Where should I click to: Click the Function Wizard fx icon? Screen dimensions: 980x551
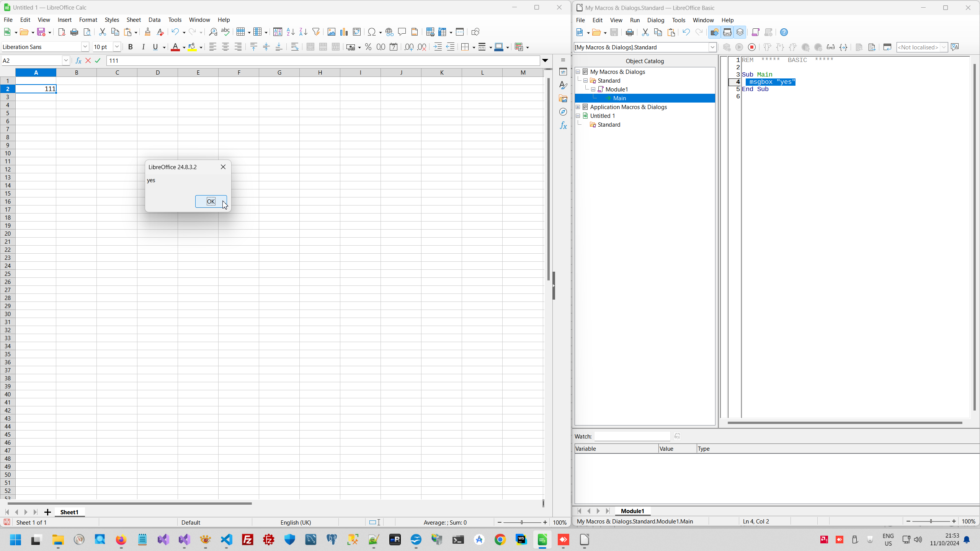[x=78, y=60]
